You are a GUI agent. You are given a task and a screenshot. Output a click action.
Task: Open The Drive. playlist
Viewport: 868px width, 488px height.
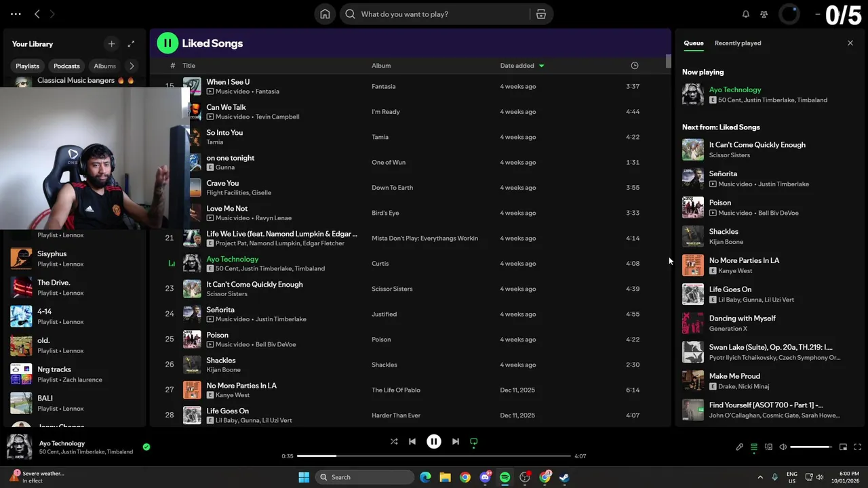pyautogui.click(x=75, y=287)
